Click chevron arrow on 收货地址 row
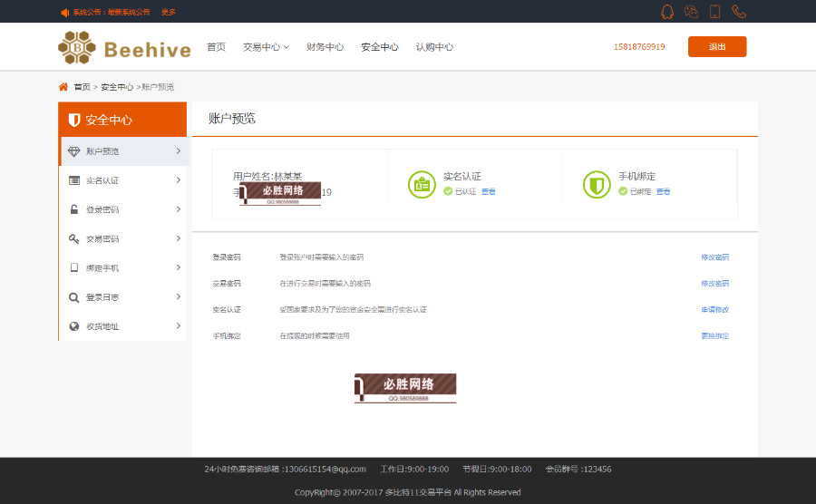The width and height of the screenshot is (816, 504). point(179,325)
